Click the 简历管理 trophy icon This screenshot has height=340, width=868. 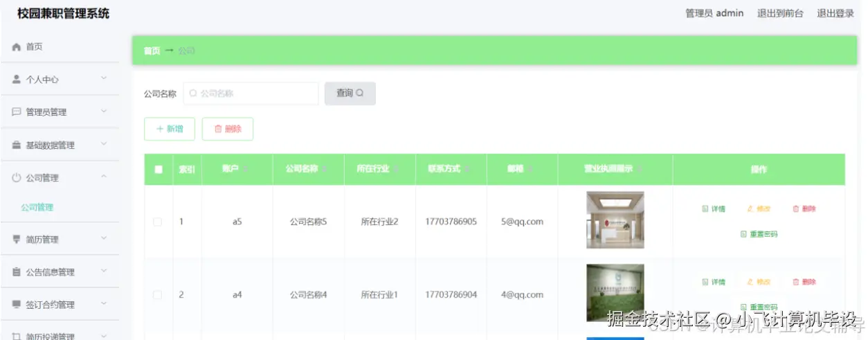click(x=17, y=240)
